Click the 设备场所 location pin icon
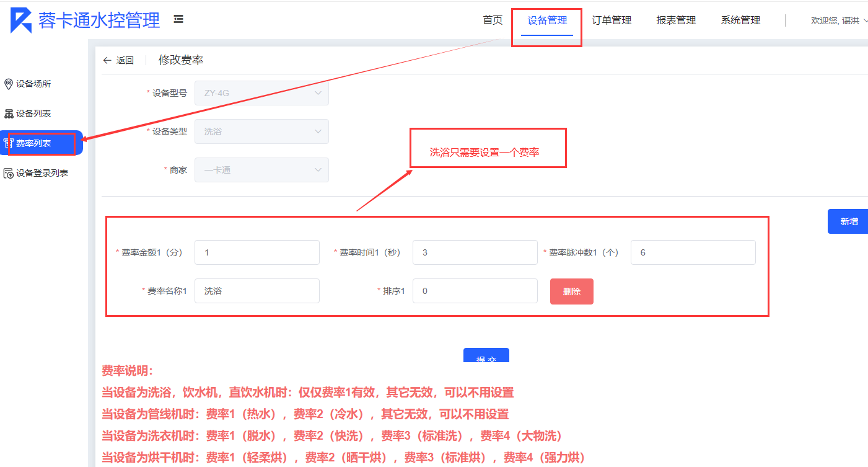This screenshot has width=868, height=467. point(9,84)
